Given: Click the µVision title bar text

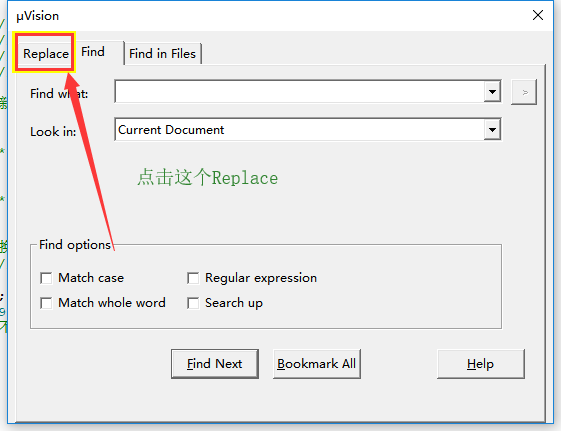Looking at the screenshot, I should pos(38,16).
